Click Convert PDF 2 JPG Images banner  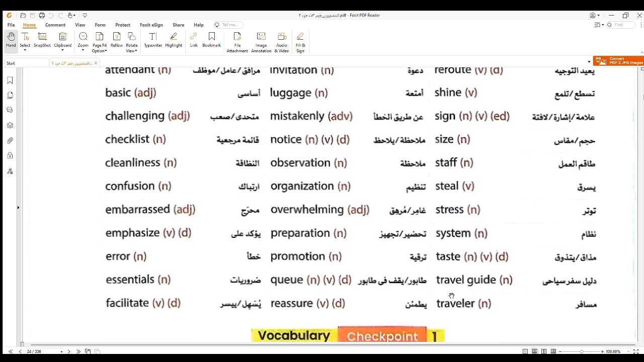618,61
